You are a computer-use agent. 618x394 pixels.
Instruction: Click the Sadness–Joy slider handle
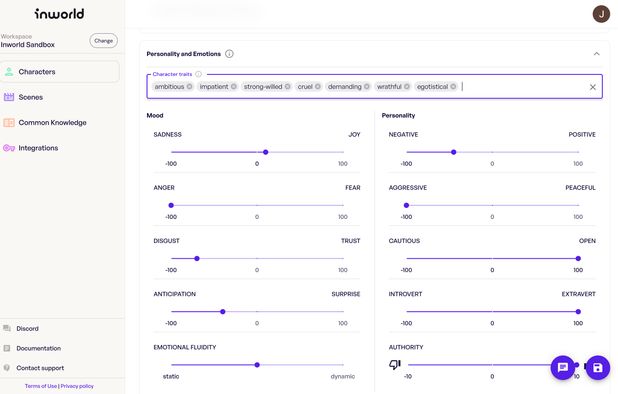pyautogui.click(x=266, y=152)
